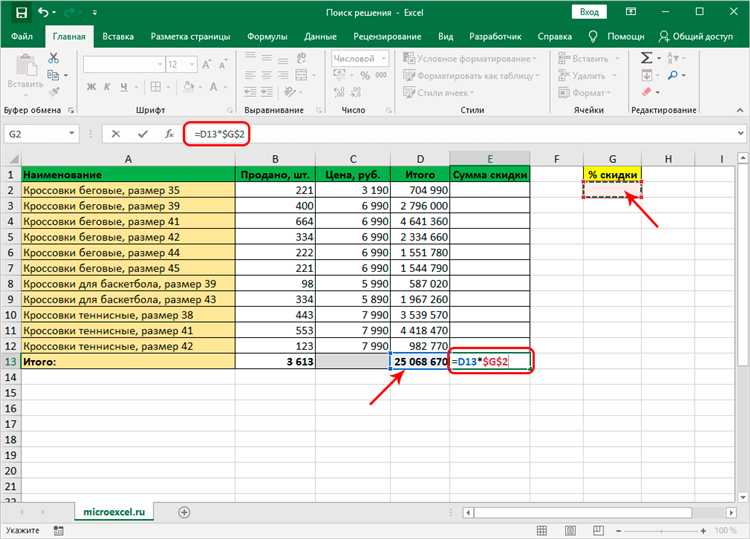Cancel formula entry with the X icon
Viewport: 750px width, 539px height.
tap(116, 134)
